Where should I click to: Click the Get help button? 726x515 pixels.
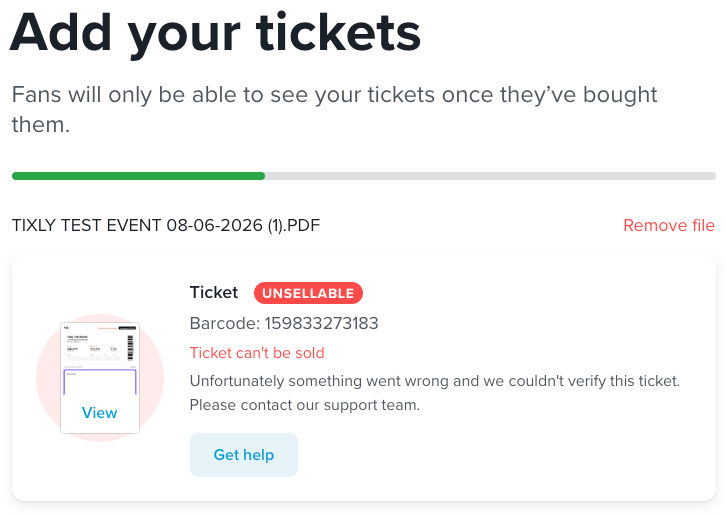(244, 455)
